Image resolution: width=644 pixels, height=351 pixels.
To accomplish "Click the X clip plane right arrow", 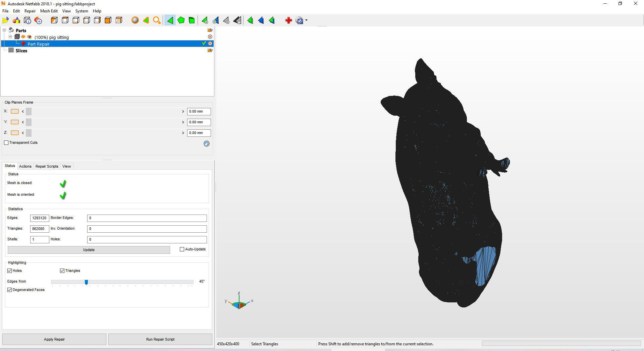I will [183, 111].
